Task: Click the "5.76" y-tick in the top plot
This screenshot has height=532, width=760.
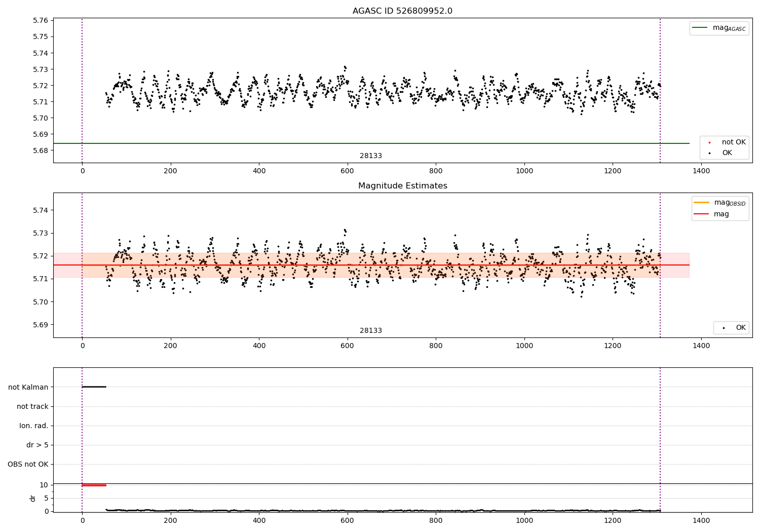Action: point(41,21)
